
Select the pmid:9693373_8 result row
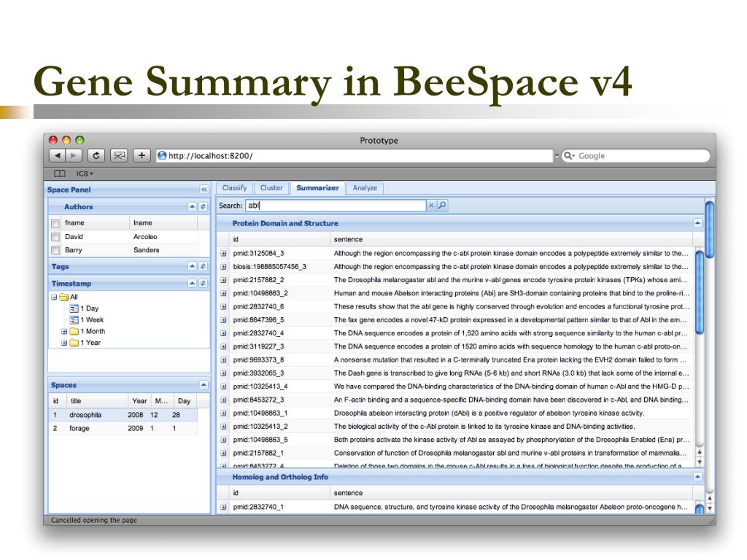(x=456, y=360)
